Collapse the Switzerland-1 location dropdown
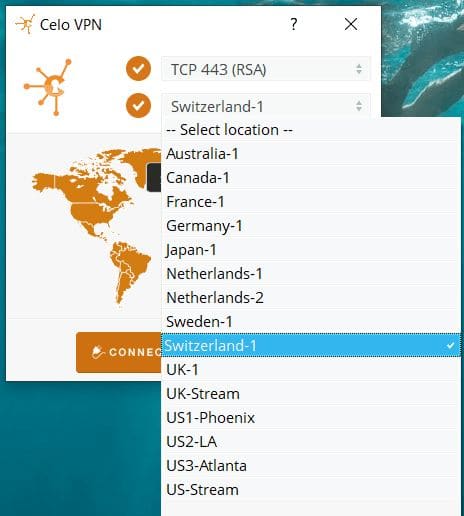This screenshot has width=464, height=516. coord(266,106)
